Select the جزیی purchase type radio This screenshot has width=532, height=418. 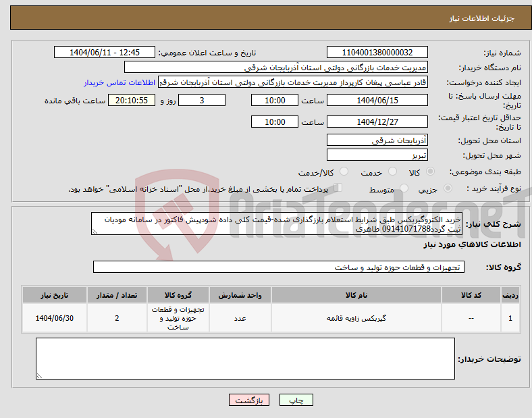coord(448,188)
